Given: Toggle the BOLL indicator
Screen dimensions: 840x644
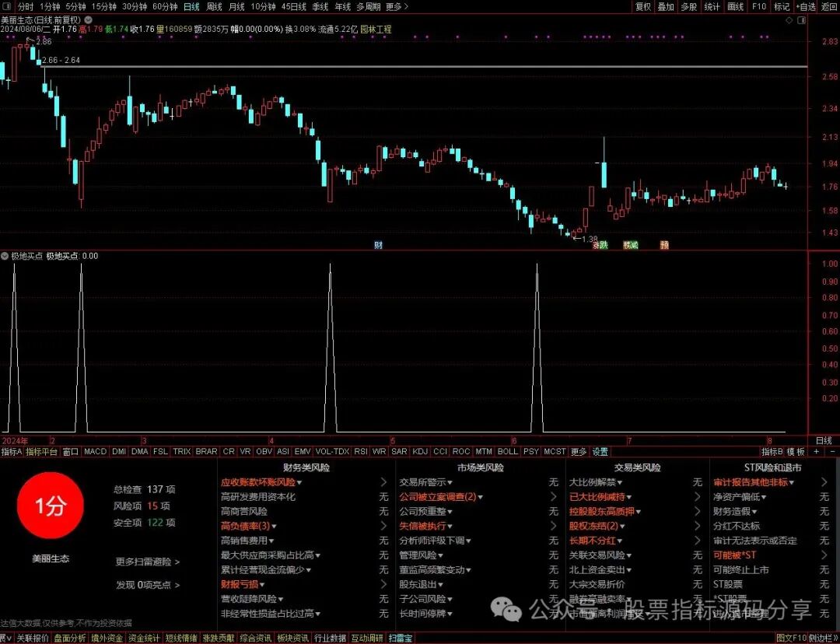Looking at the screenshot, I should click(x=508, y=452).
